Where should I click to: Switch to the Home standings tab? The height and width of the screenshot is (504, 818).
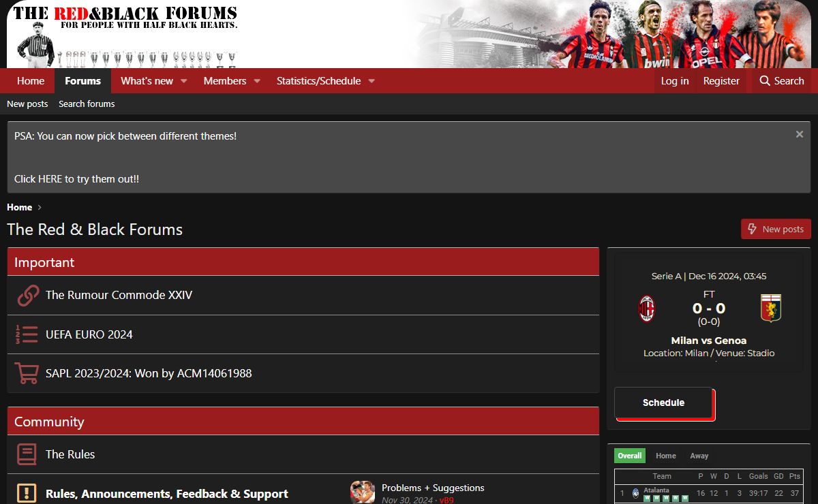click(666, 456)
